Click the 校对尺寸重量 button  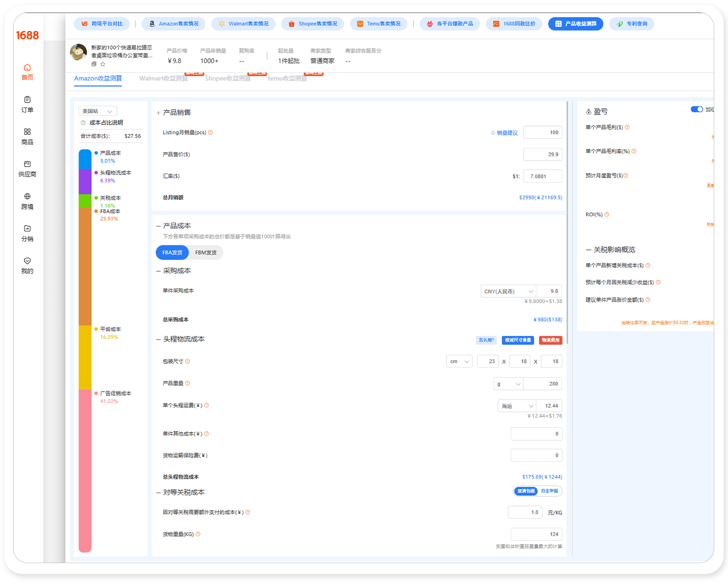518,340
